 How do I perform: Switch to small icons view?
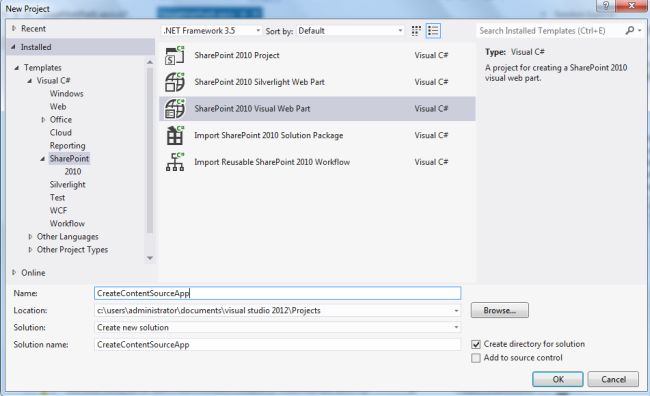click(416, 31)
